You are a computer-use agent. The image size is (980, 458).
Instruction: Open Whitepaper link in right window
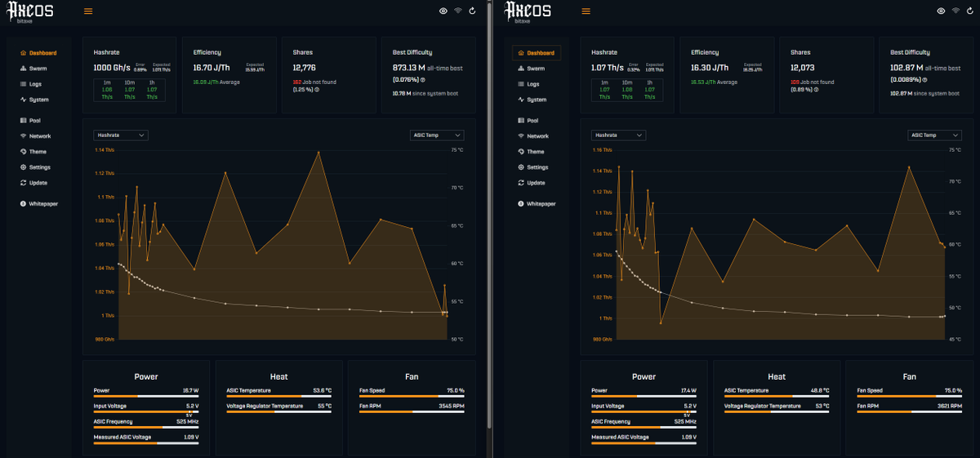click(x=537, y=204)
